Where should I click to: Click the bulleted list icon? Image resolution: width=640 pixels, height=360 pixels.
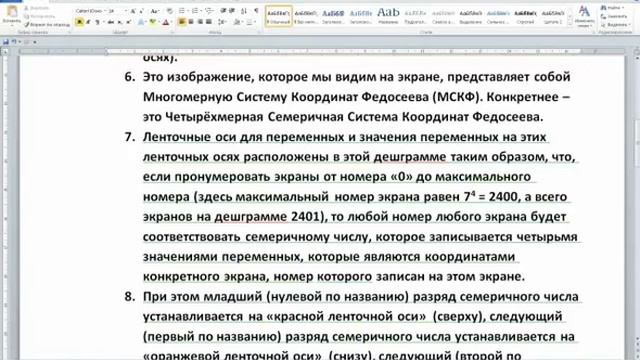point(183,11)
